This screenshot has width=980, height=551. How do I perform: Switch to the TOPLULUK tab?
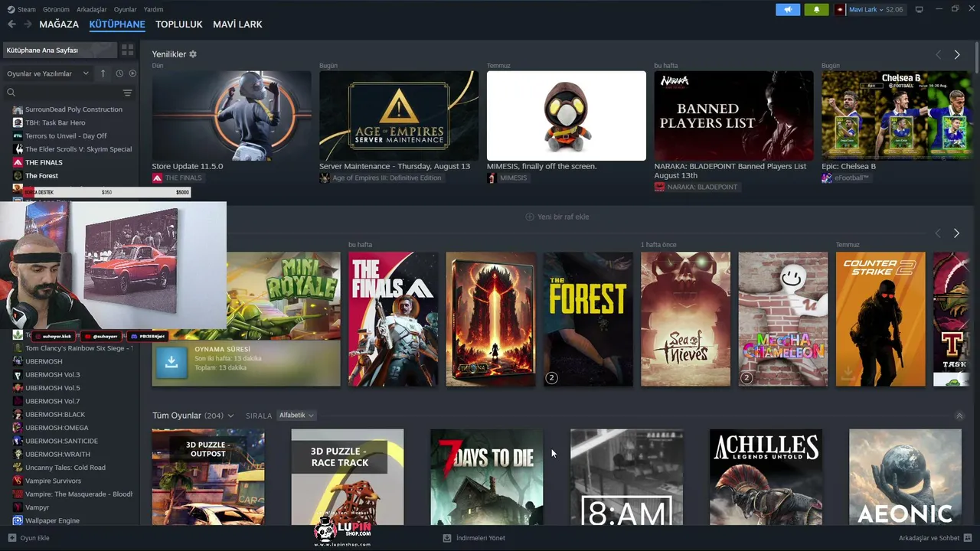tap(179, 24)
